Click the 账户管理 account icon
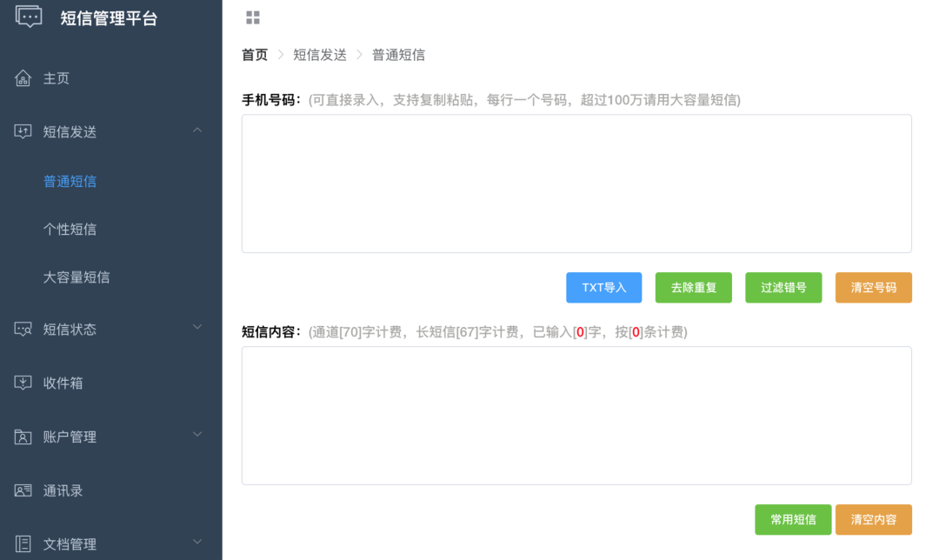 coord(23,437)
